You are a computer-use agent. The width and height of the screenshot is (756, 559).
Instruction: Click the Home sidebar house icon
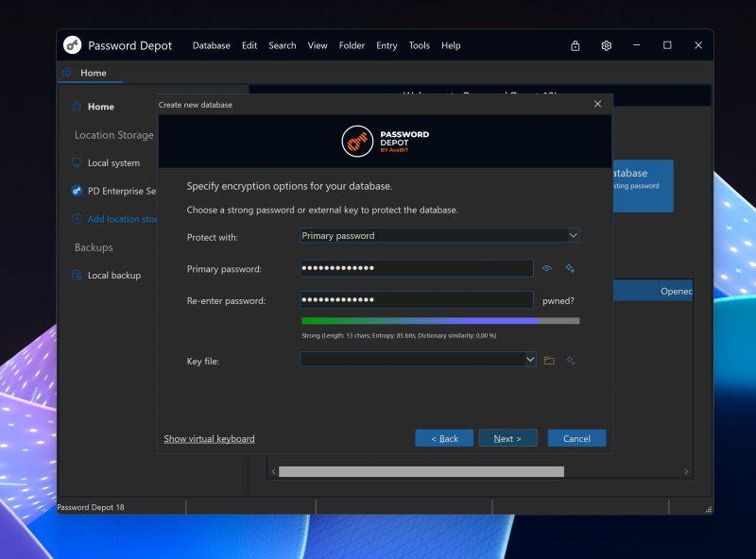click(77, 107)
